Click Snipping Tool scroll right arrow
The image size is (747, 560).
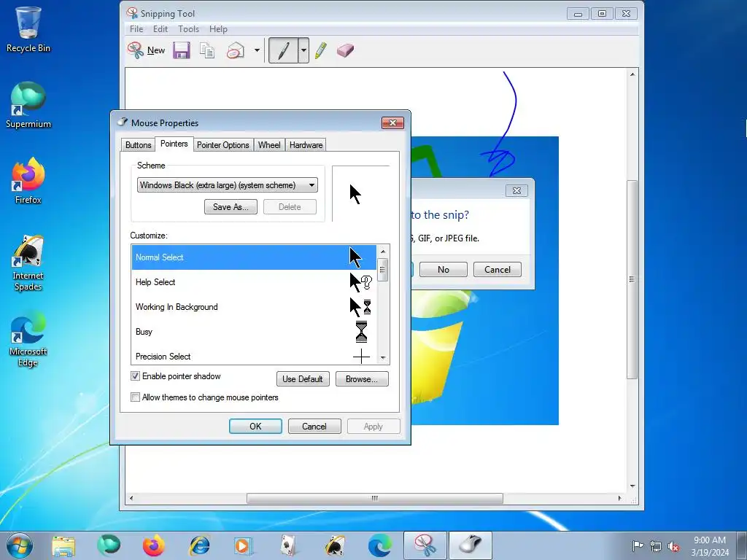pyautogui.click(x=619, y=498)
